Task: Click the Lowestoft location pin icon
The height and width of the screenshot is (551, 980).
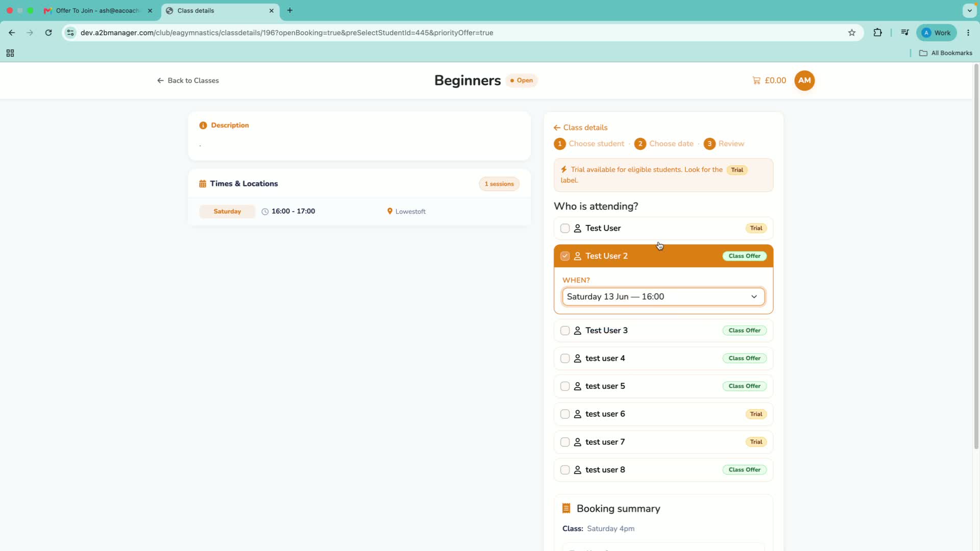Action: point(390,211)
